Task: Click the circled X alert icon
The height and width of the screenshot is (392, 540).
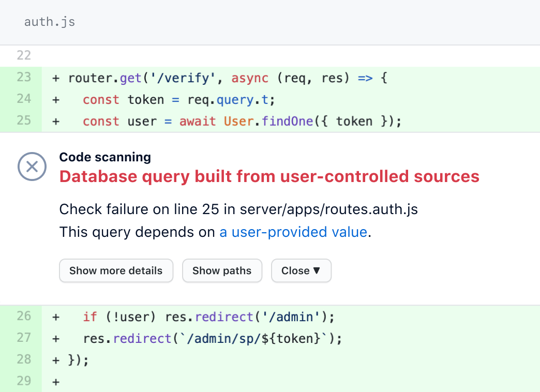Action: click(x=32, y=167)
